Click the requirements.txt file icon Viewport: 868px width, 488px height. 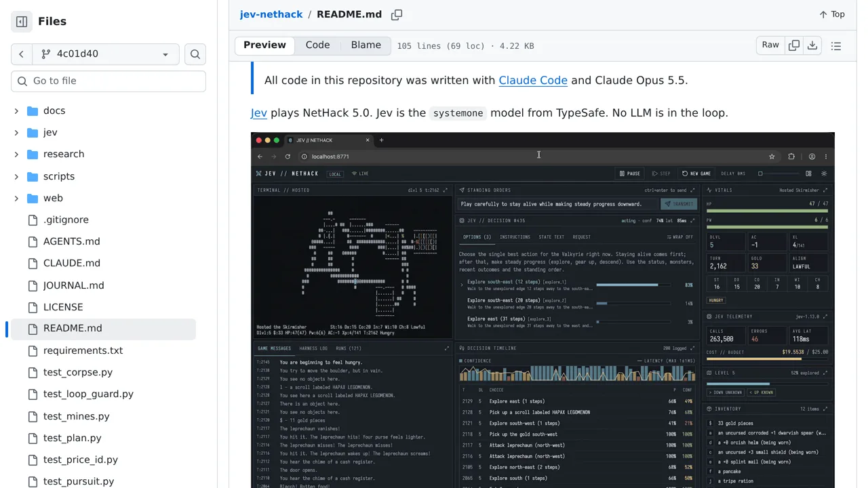pos(33,350)
